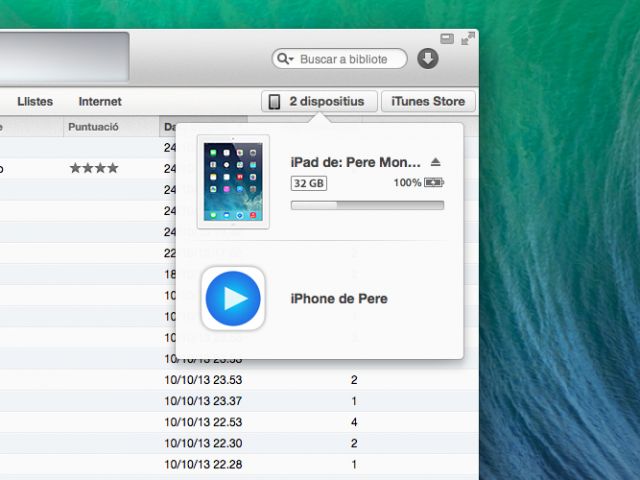Sort by the Puntuació column header
This screenshot has height=480, width=640.
pos(111,127)
